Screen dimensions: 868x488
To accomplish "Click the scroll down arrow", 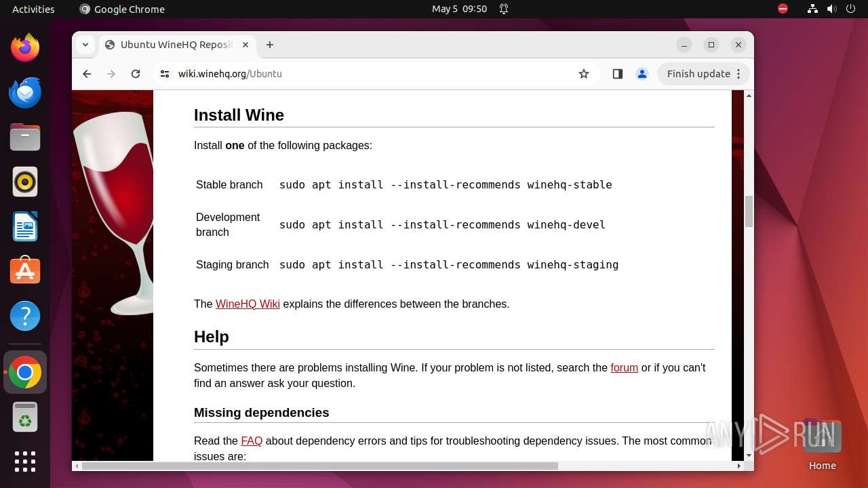I will point(749,455).
